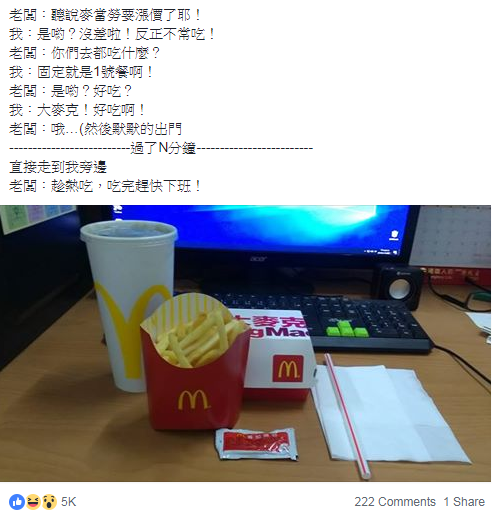Open the 1 Share link
The height and width of the screenshot is (522, 492).
(464, 502)
